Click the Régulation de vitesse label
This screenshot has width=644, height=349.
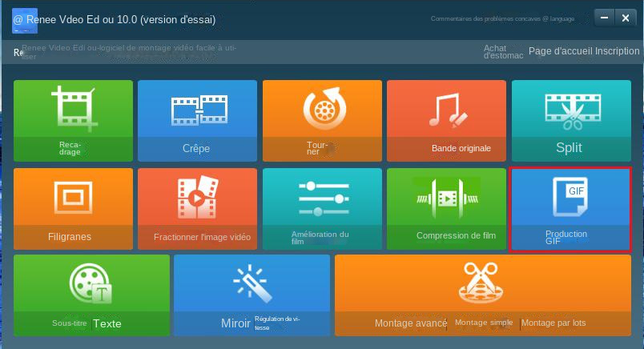277,323
